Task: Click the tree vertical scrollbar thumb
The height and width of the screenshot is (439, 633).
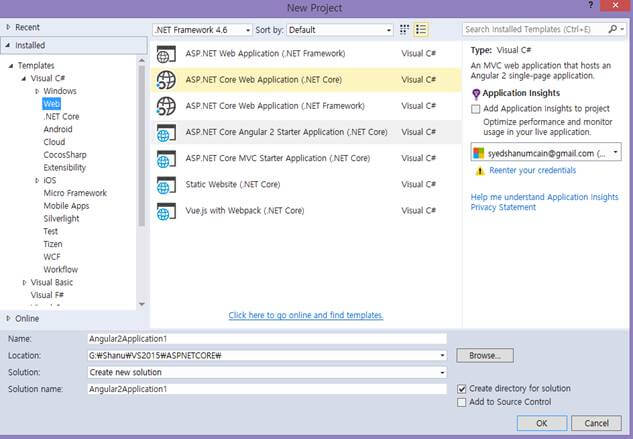Action: click(142, 146)
